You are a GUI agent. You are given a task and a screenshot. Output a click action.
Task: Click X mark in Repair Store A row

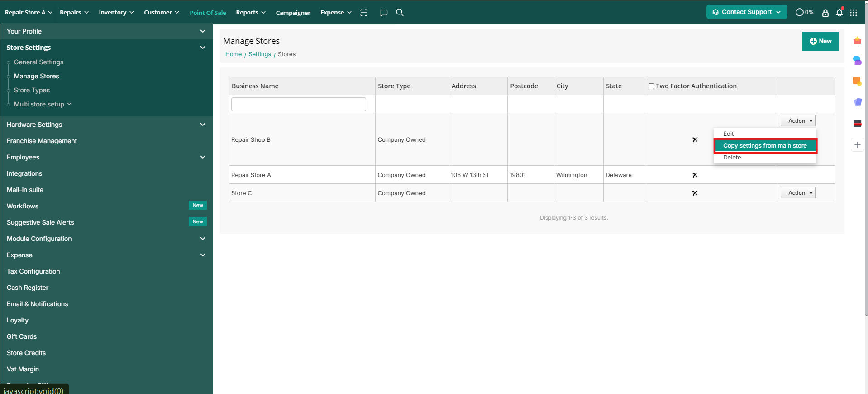pyautogui.click(x=695, y=175)
